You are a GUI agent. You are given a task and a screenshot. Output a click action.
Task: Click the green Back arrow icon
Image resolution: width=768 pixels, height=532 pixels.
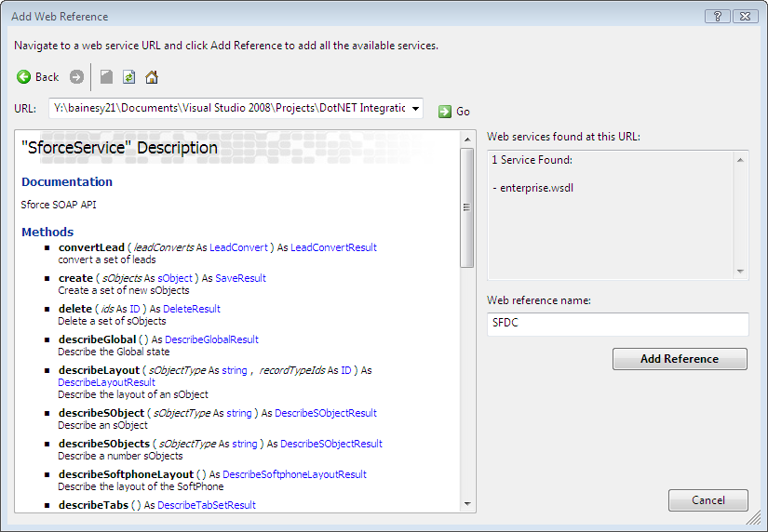click(x=23, y=77)
